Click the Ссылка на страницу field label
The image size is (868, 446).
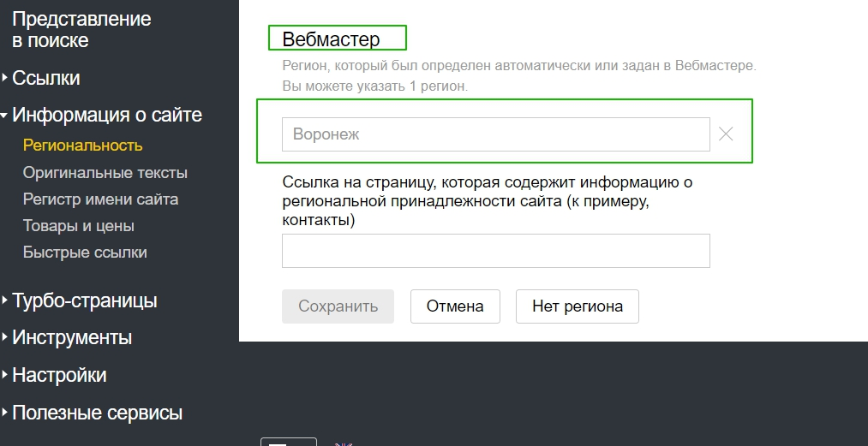[488, 201]
